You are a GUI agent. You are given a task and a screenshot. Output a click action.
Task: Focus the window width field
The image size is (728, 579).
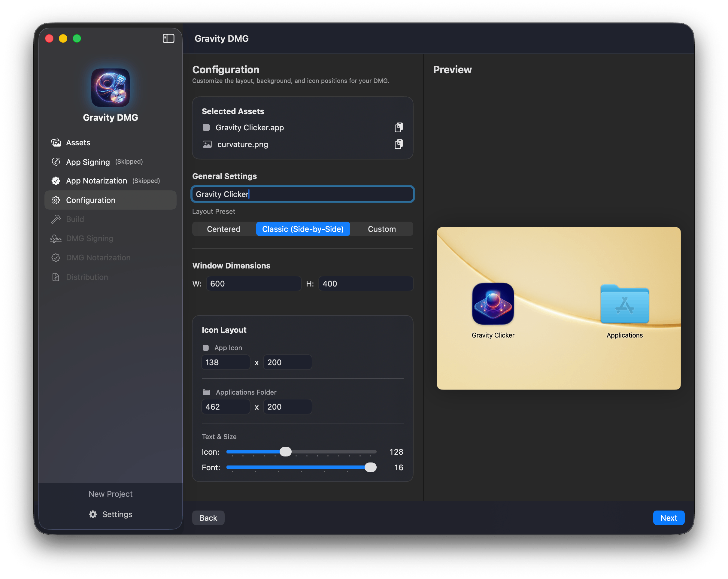click(x=253, y=283)
